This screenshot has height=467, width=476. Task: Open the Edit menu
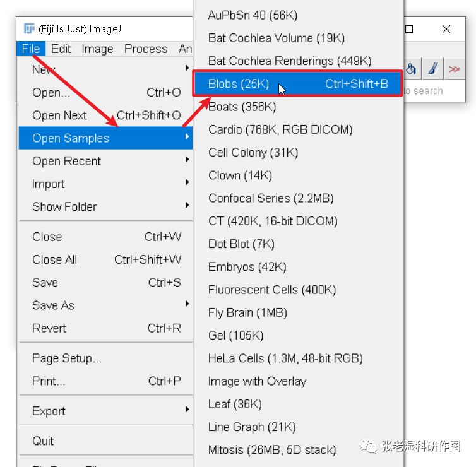pos(61,49)
